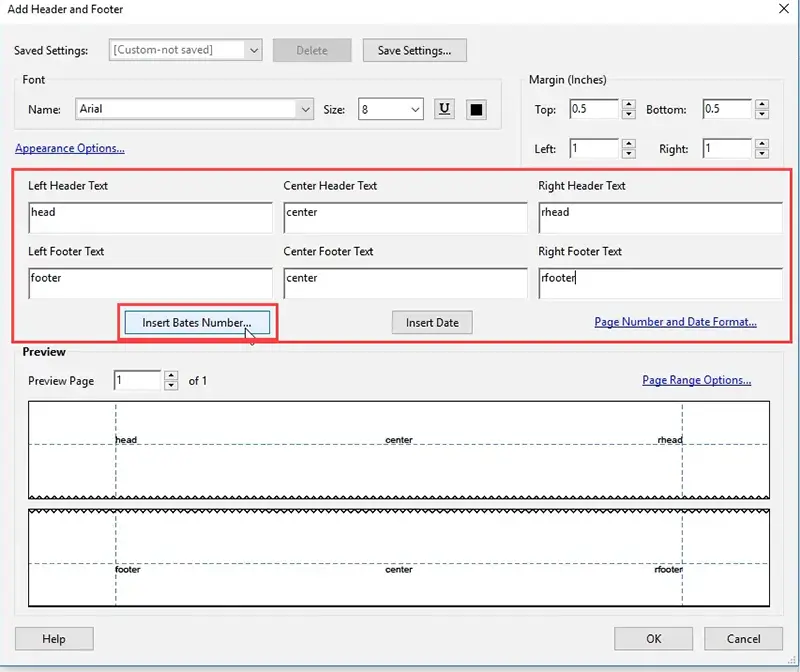800x672 pixels.
Task: Decrease Right margin value
Action: [x=762, y=153]
